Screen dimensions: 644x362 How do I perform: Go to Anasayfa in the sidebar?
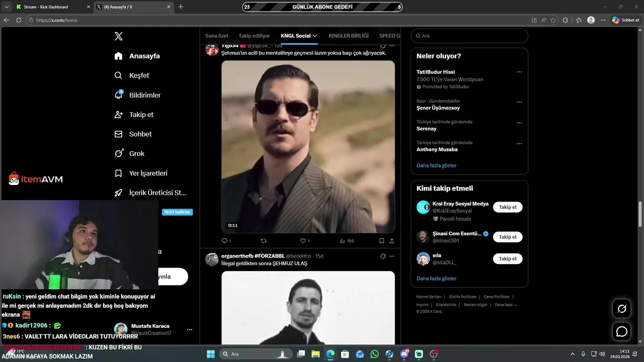coord(137,56)
